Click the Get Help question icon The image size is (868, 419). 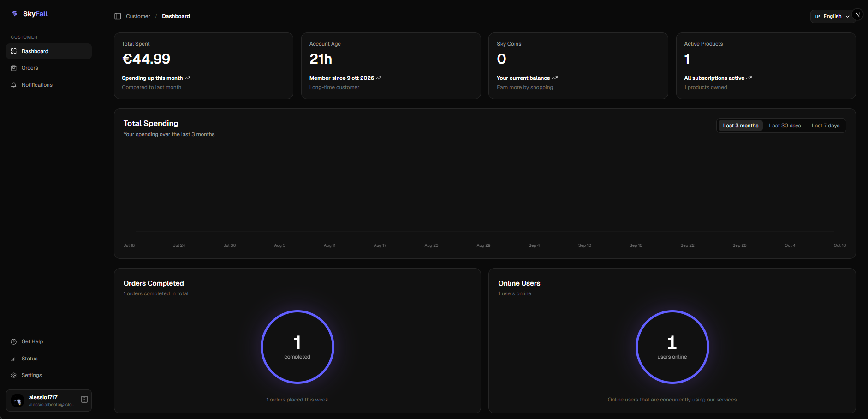tap(14, 341)
